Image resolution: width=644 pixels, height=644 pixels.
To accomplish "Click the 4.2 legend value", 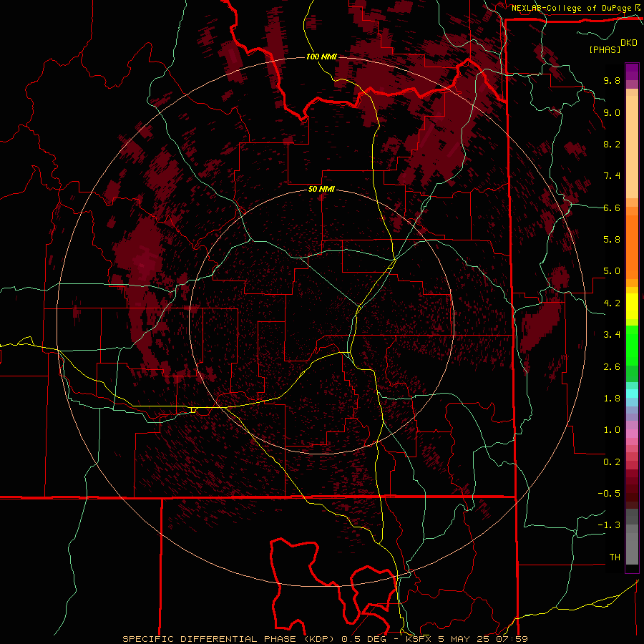I will (x=612, y=303).
